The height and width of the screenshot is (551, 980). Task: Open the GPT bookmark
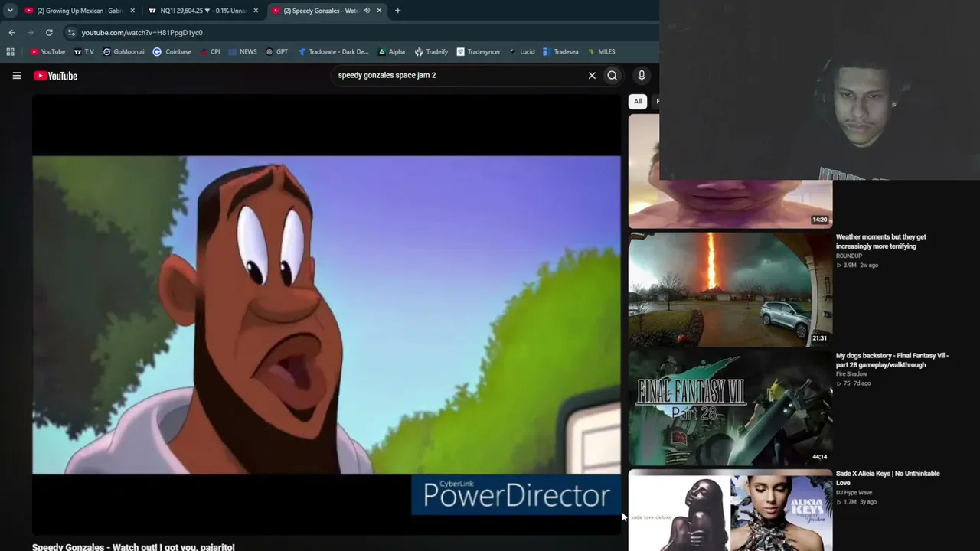[x=277, y=52]
